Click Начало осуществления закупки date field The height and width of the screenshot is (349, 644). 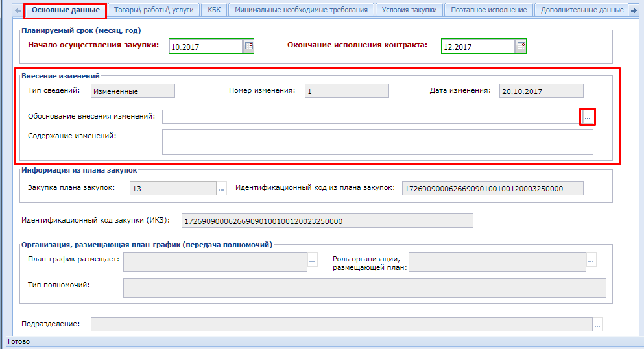[205, 47]
